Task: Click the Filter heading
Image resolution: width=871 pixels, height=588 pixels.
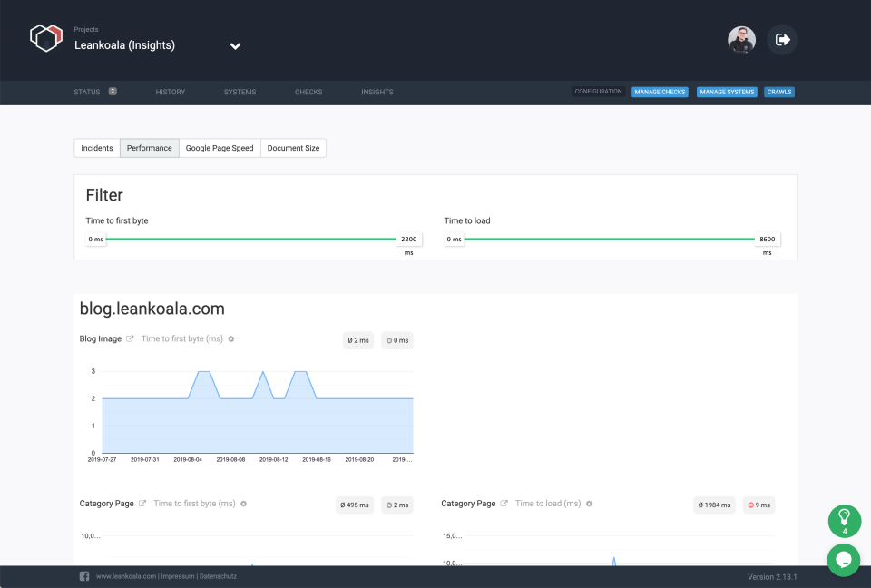Action: (103, 195)
